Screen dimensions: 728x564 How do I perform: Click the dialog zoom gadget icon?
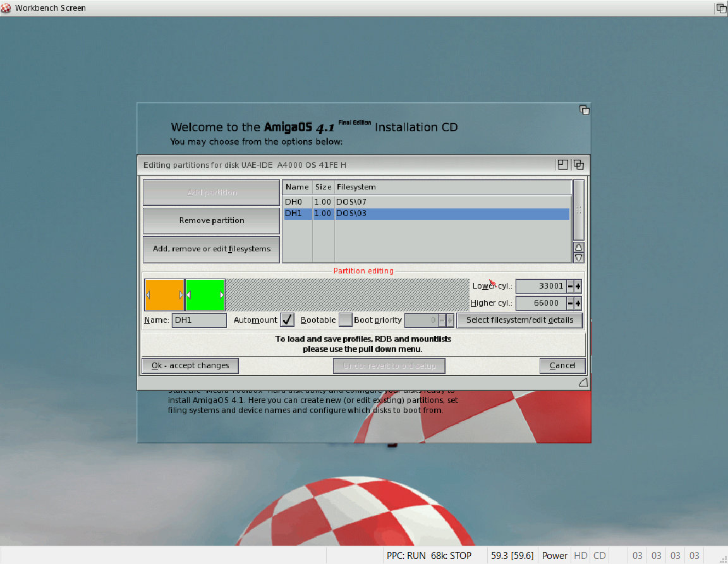562,165
